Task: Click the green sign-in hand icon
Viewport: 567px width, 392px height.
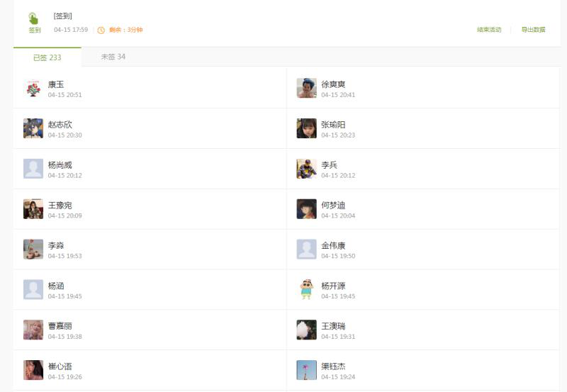Action: 34,18
